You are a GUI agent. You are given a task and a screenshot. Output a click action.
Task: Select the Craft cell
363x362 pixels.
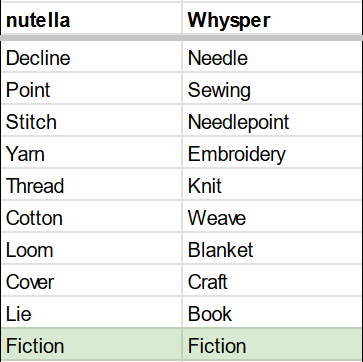coord(273,280)
